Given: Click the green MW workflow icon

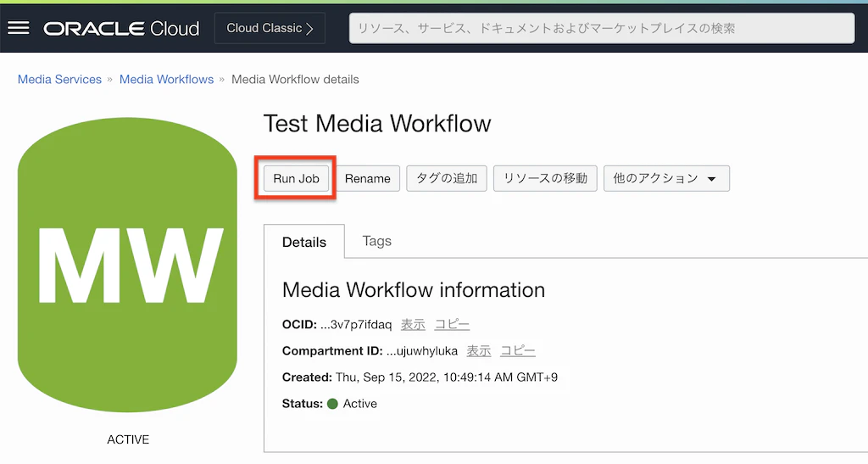Looking at the screenshot, I should tap(127, 265).
